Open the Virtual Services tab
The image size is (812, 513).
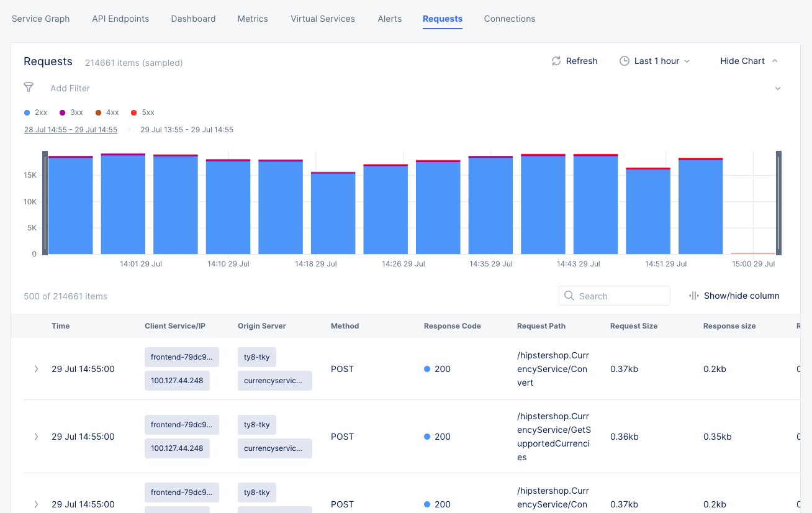coord(323,19)
